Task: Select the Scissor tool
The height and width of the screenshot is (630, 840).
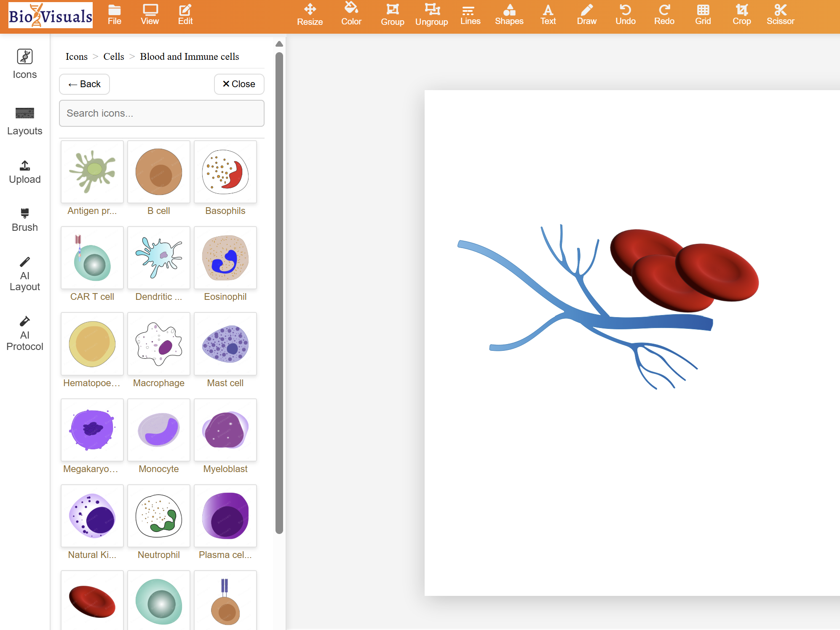Action: [x=780, y=15]
